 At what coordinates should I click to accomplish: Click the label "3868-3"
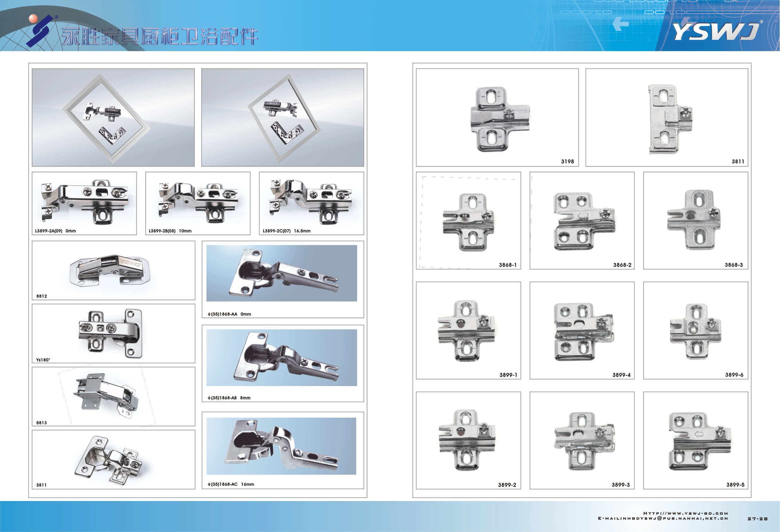[734, 265]
